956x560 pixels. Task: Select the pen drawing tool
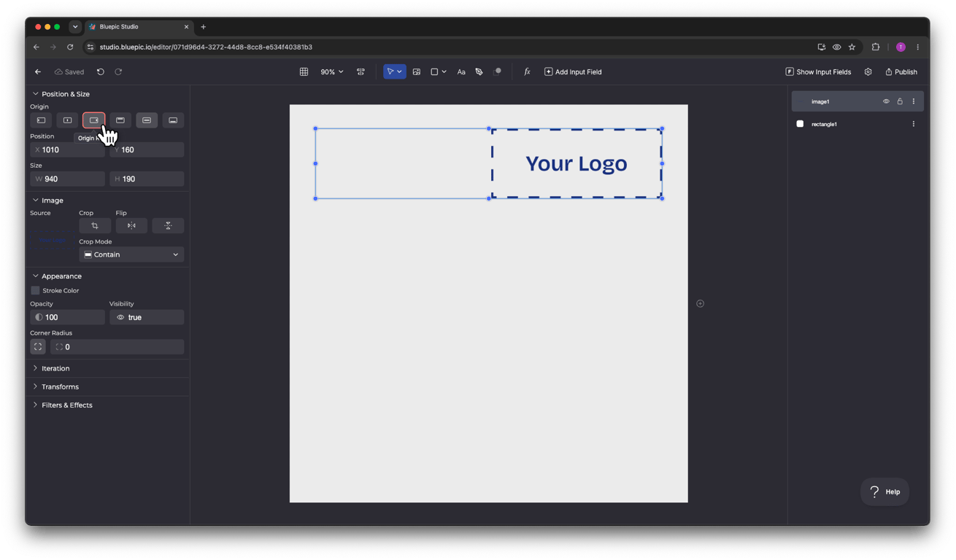click(x=479, y=71)
